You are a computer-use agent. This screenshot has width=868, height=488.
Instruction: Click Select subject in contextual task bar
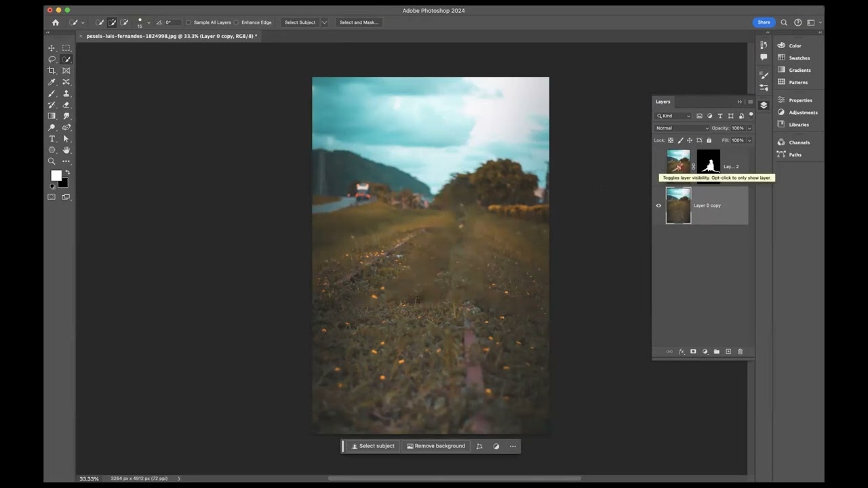(373, 446)
